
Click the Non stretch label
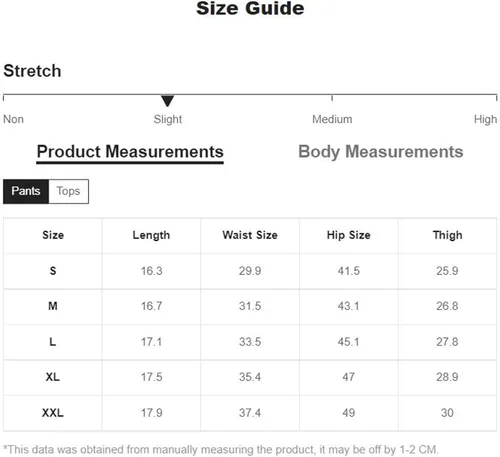click(x=13, y=119)
